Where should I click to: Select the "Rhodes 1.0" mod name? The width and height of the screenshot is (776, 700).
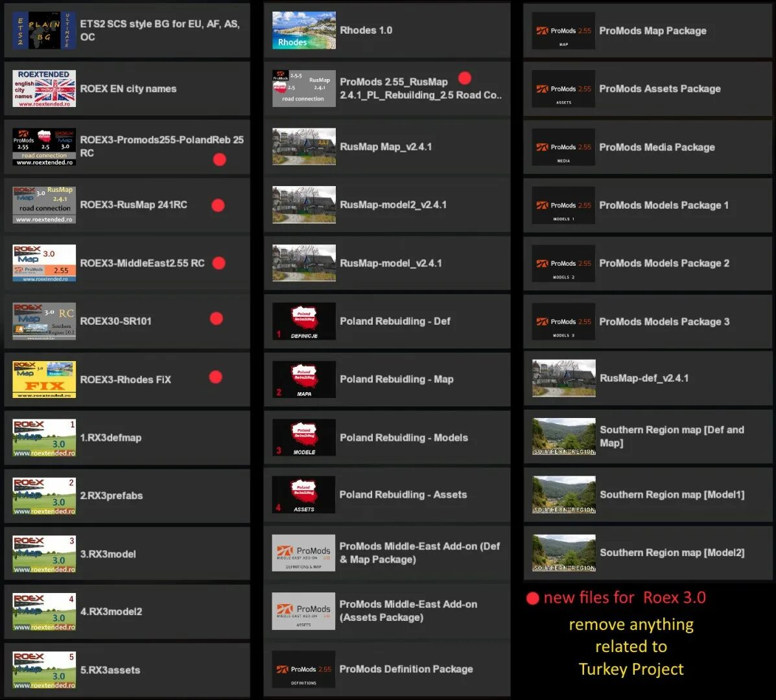(x=366, y=30)
